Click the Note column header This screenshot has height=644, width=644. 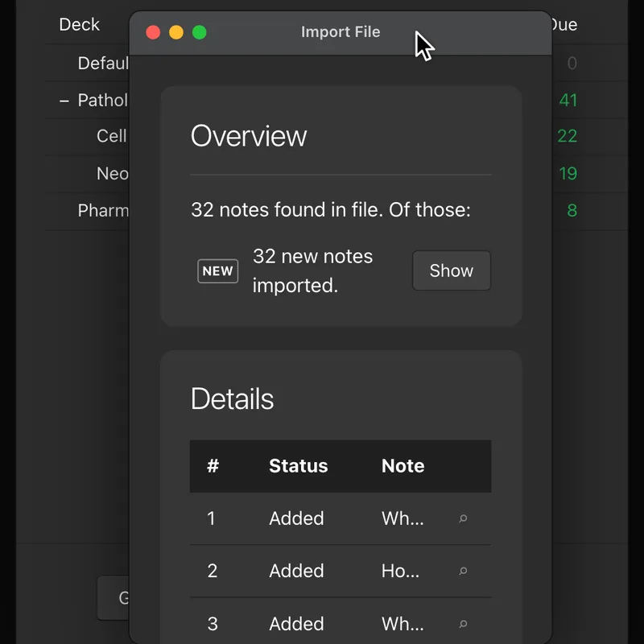[403, 466]
